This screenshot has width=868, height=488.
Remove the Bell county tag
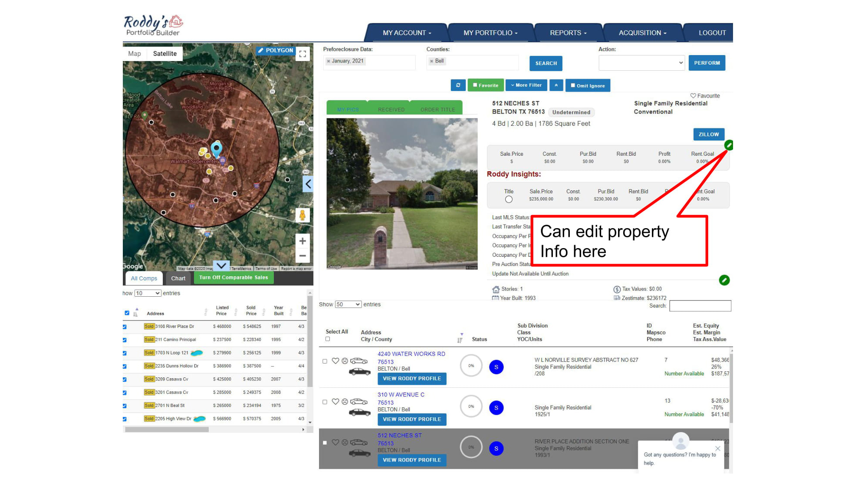tap(431, 61)
